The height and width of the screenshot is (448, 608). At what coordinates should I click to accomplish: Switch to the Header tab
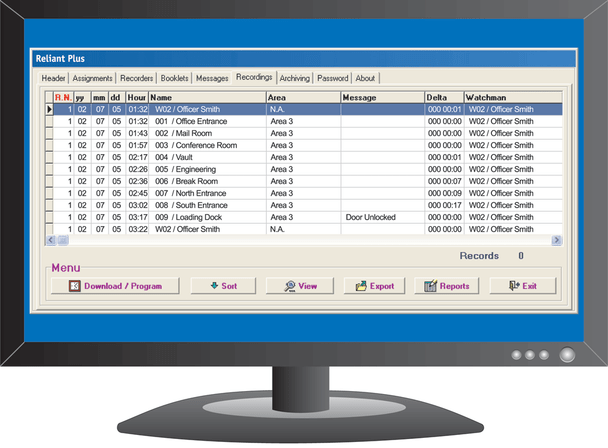tap(53, 78)
